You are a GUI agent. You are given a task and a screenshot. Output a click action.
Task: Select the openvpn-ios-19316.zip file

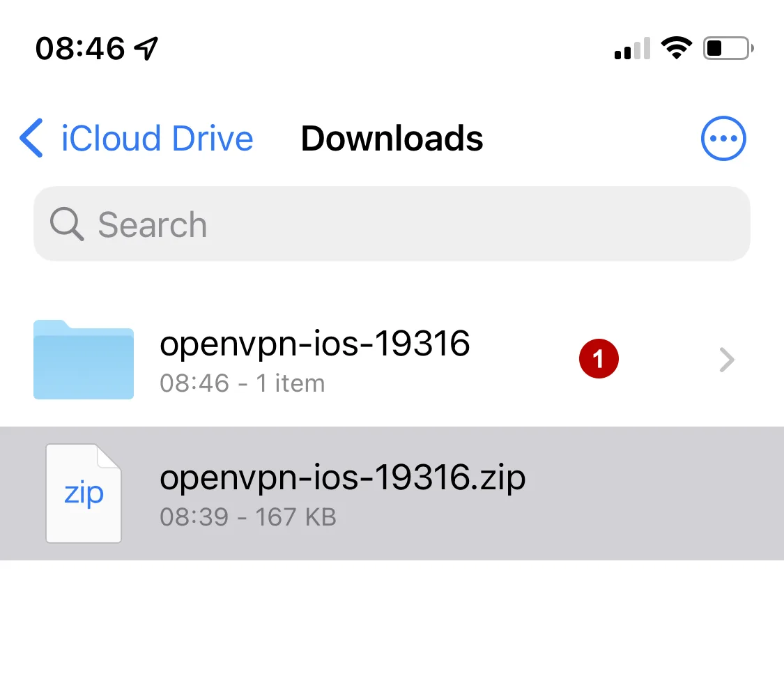pos(342,477)
